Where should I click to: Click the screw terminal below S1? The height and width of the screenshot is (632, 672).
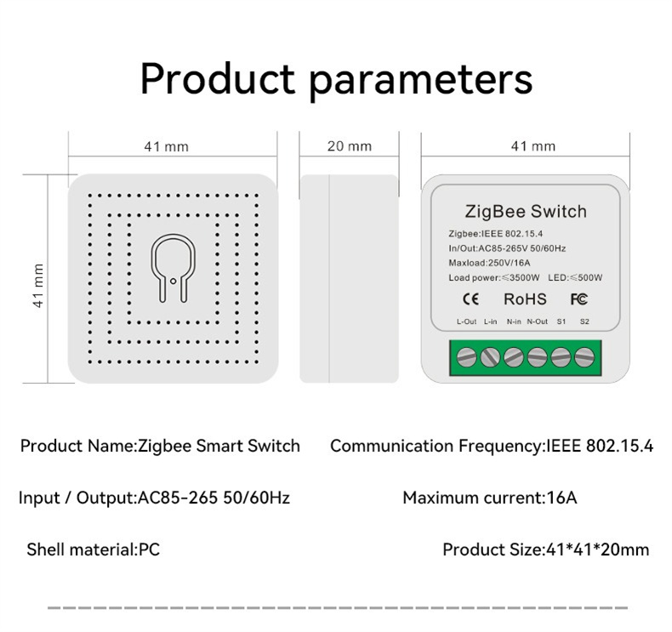tap(560, 357)
